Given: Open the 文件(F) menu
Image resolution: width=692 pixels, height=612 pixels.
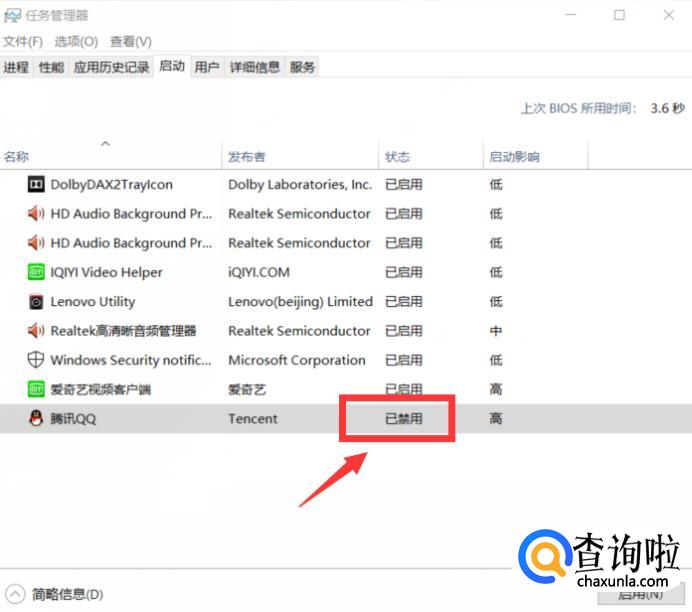Looking at the screenshot, I should 23,41.
